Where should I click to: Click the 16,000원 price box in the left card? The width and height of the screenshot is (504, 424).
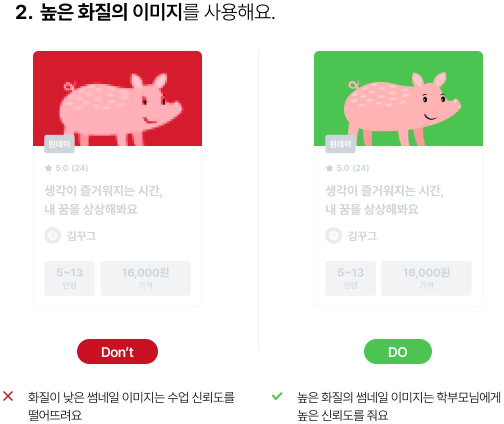pyautogui.click(x=145, y=278)
